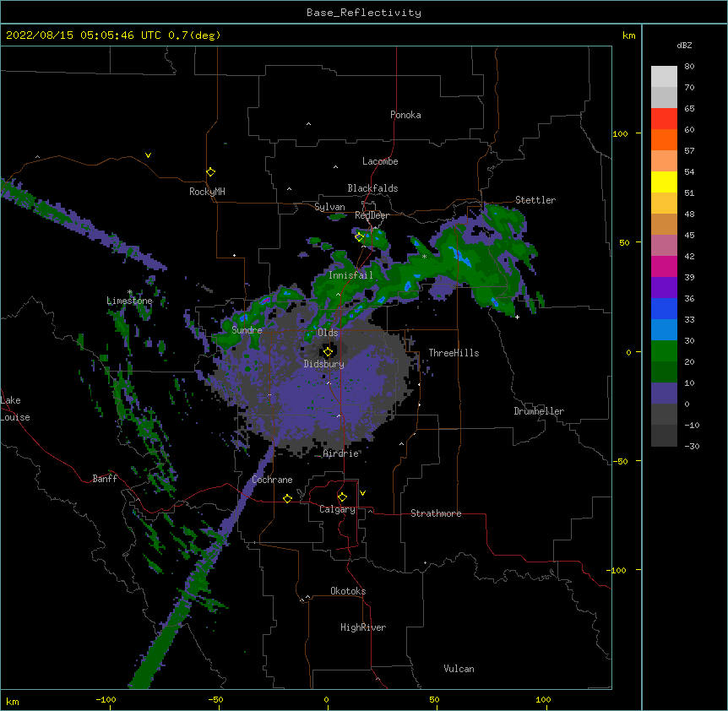The image size is (728, 711).
Task: Click the Innisfail city label
Action: pyautogui.click(x=350, y=275)
